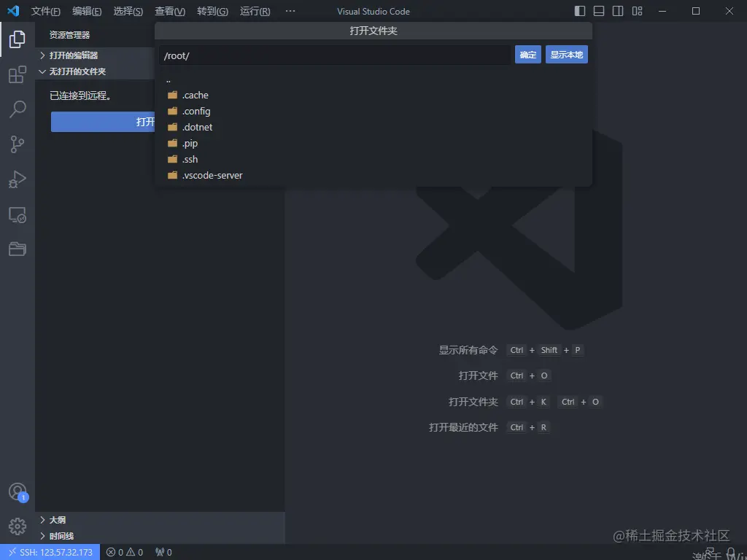Image resolution: width=747 pixels, height=560 pixels.
Task: Open the Accounts icon with badge
Action: click(18, 492)
